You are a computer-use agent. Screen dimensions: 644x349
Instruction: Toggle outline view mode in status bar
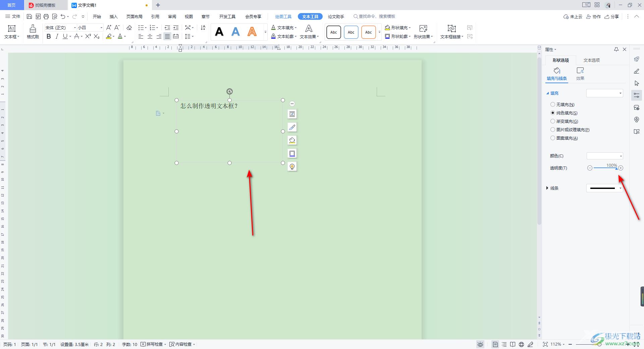(x=504, y=344)
